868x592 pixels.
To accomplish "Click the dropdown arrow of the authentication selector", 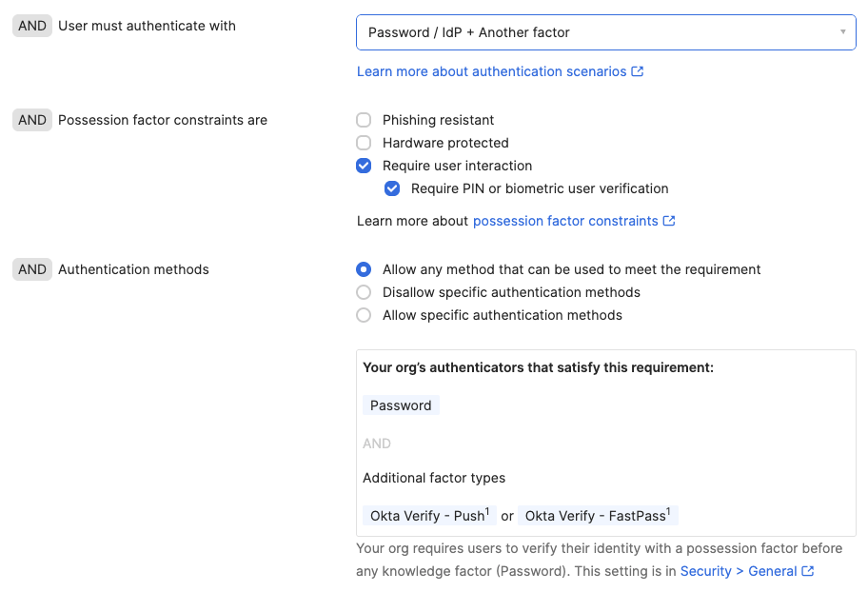I will point(842,32).
